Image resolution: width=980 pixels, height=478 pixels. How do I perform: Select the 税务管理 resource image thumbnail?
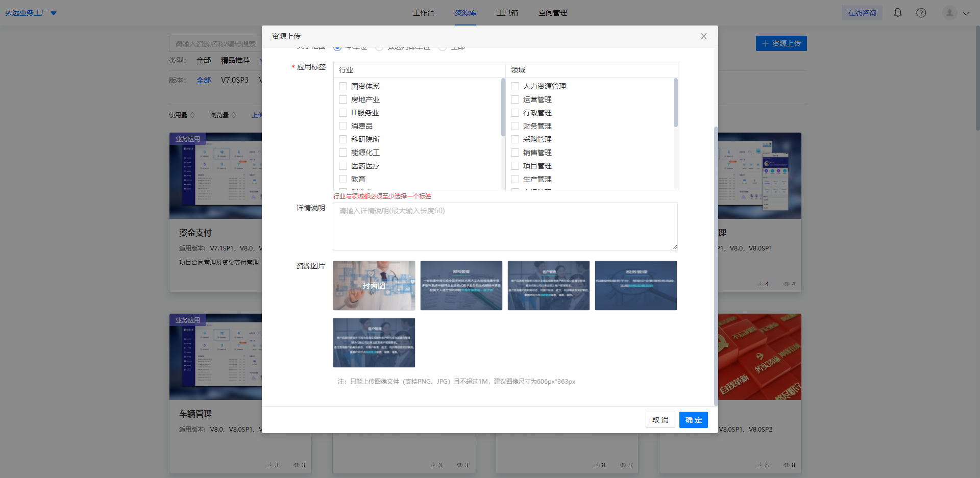pos(636,286)
